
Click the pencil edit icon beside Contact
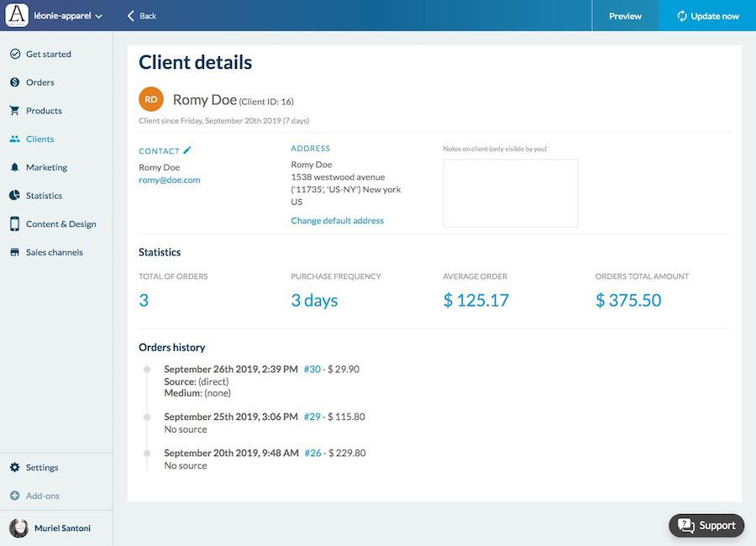click(x=187, y=150)
